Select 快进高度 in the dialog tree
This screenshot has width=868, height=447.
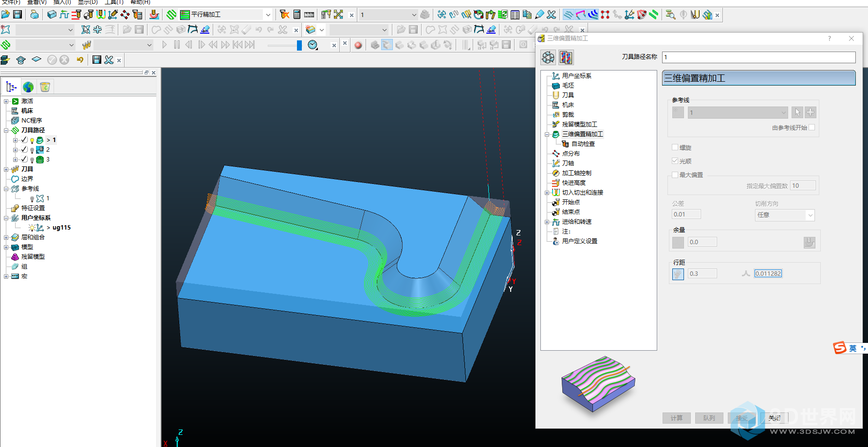[574, 182]
